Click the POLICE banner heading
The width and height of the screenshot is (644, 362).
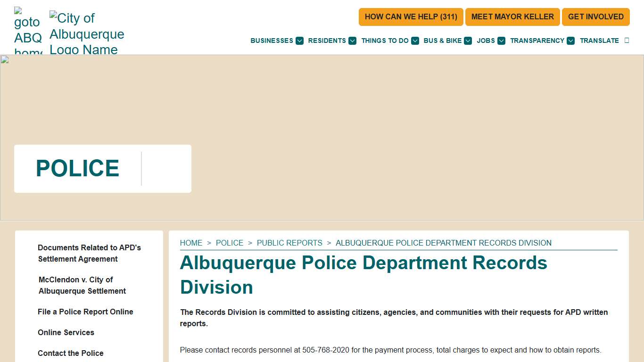(x=78, y=168)
